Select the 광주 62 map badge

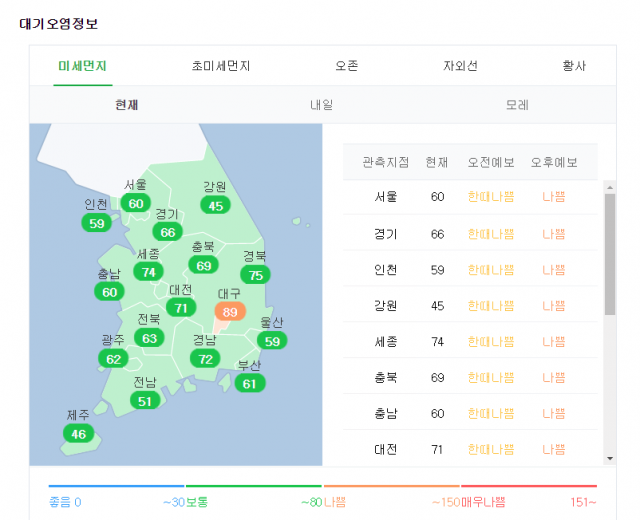(113, 359)
